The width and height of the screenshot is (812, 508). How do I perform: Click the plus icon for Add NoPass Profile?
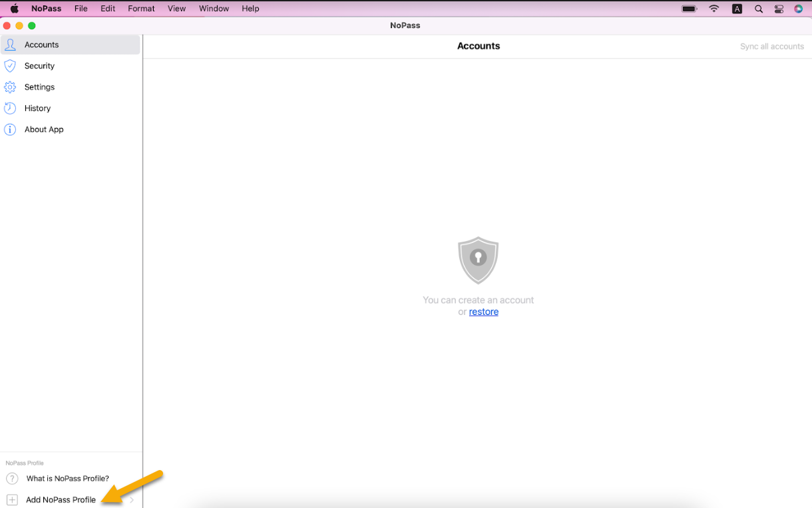pos(12,500)
